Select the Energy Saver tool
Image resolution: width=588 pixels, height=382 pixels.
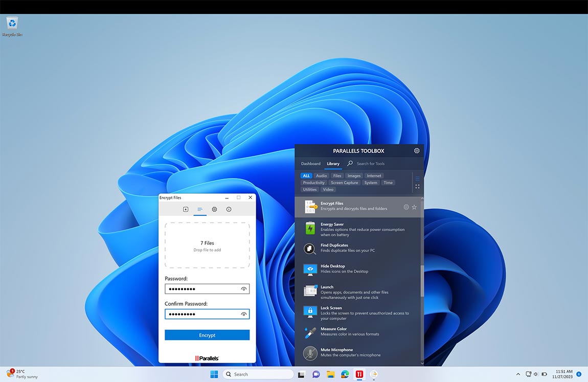click(337, 229)
